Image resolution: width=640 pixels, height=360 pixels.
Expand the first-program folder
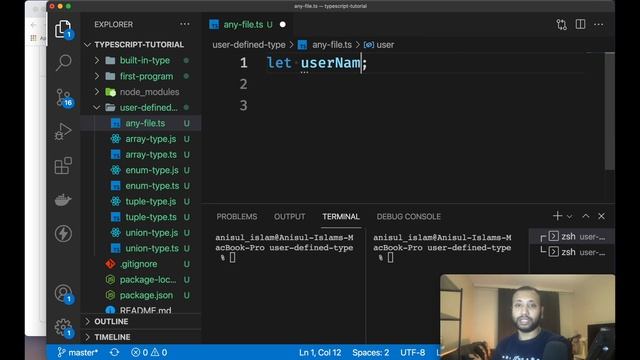[x=146, y=76]
